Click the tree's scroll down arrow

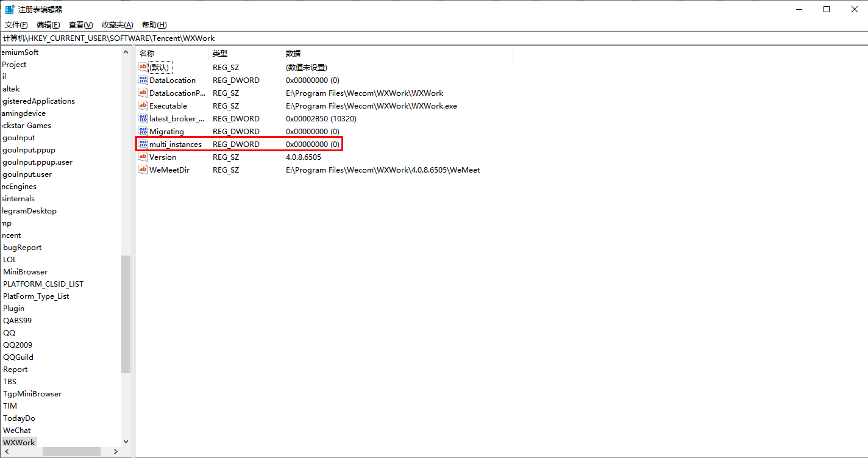point(126,442)
